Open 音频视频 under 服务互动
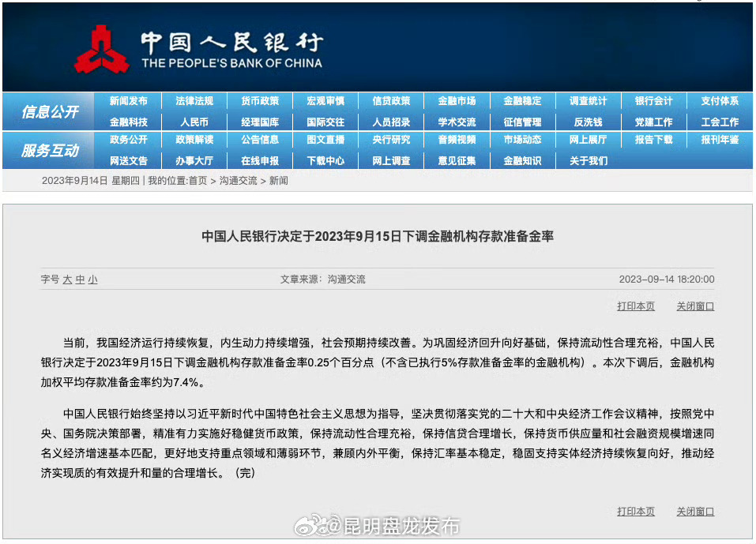 tap(457, 140)
